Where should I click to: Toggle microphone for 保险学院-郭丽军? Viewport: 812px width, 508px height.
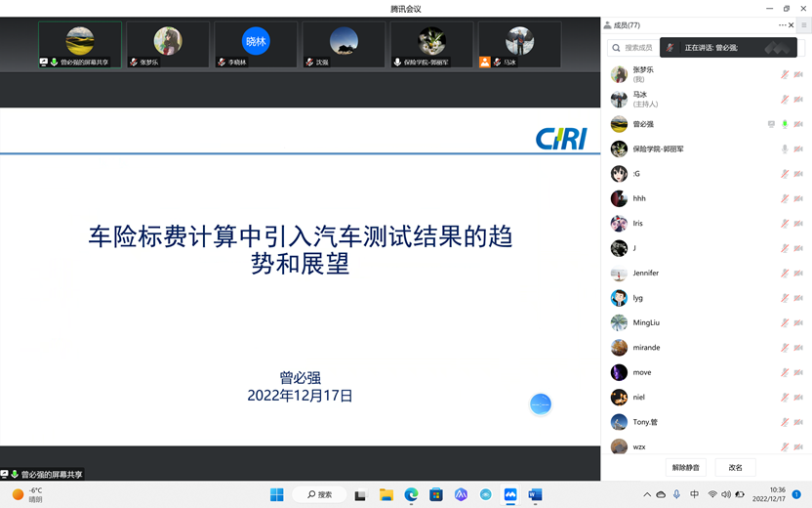click(785, 149)
